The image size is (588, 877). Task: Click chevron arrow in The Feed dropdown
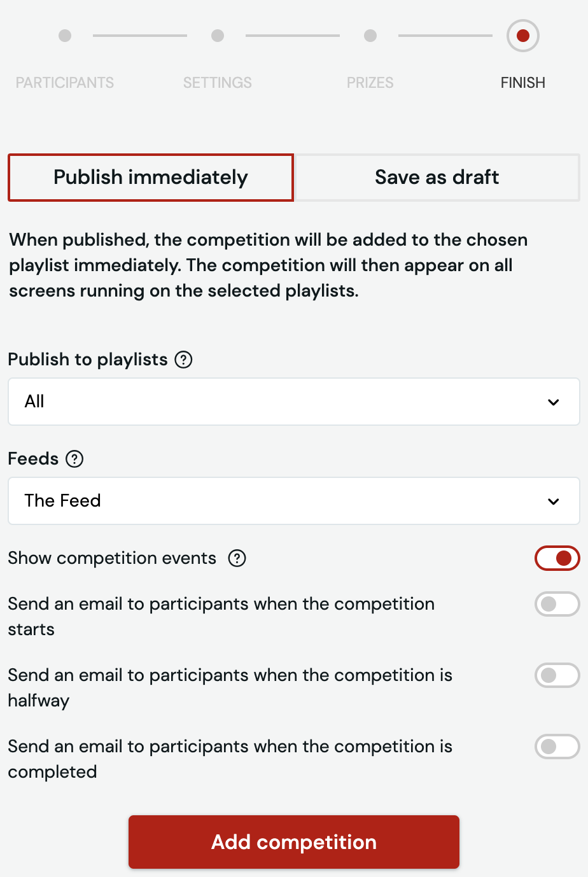[554, 502]
